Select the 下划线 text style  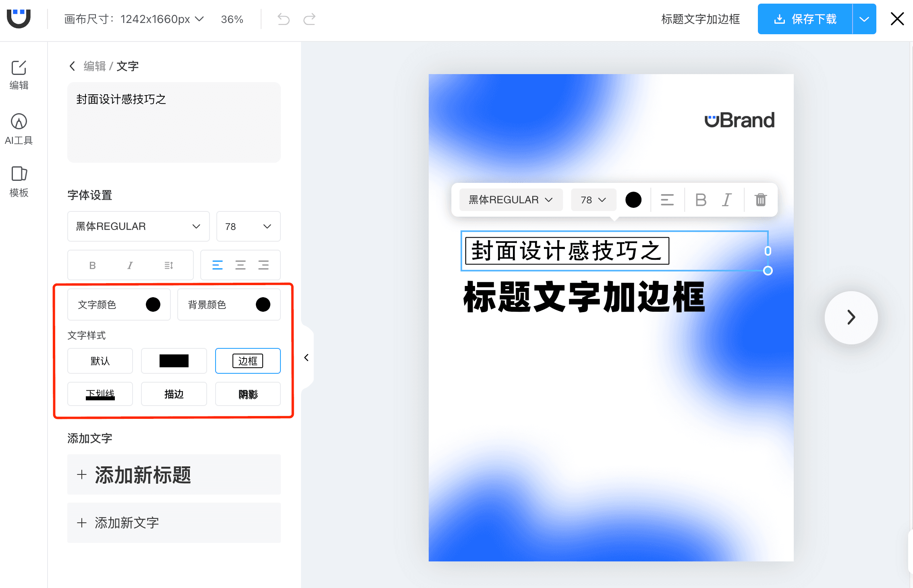(100, 394)
